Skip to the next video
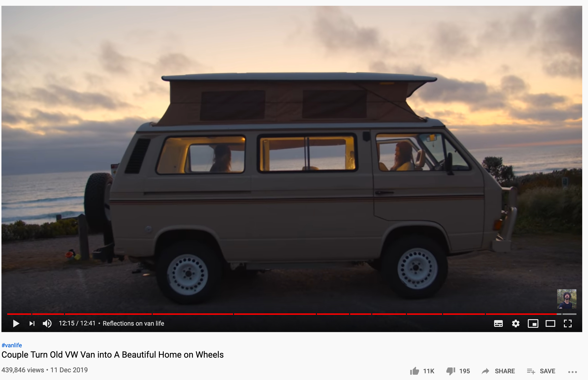Viewport: 588px width, 380px height. [x=32, y=323]
